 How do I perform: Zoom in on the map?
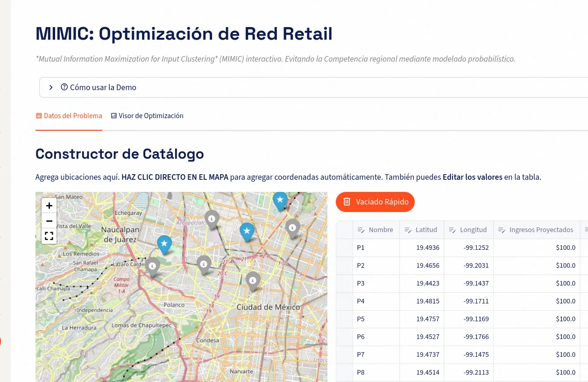click(49, 205)
